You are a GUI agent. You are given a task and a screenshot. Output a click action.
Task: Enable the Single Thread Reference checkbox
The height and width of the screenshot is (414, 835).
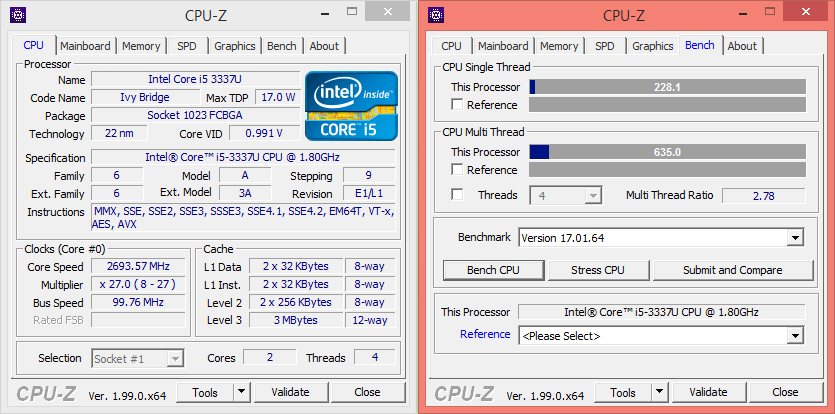[457, 104]
